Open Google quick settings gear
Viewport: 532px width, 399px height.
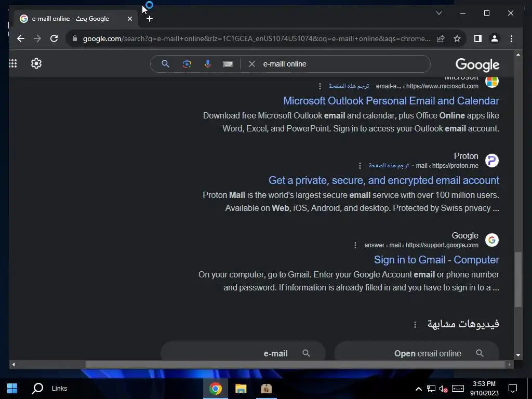pos(36,63)
